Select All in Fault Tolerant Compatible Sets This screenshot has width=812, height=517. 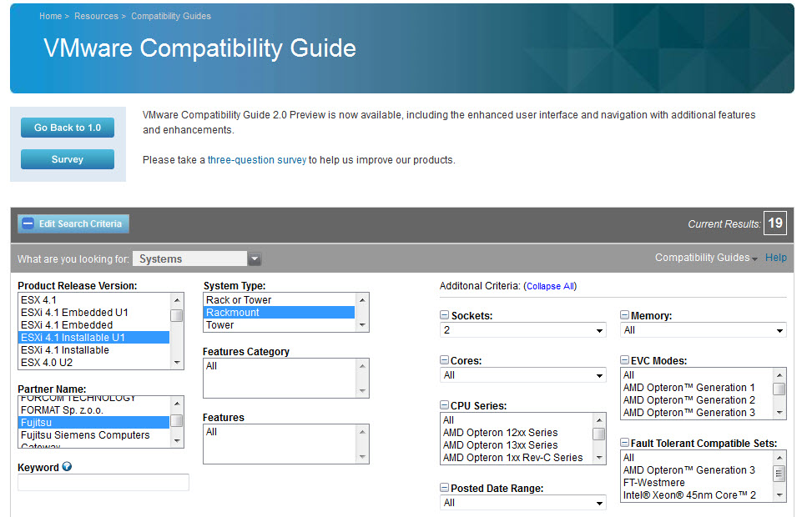697,458
